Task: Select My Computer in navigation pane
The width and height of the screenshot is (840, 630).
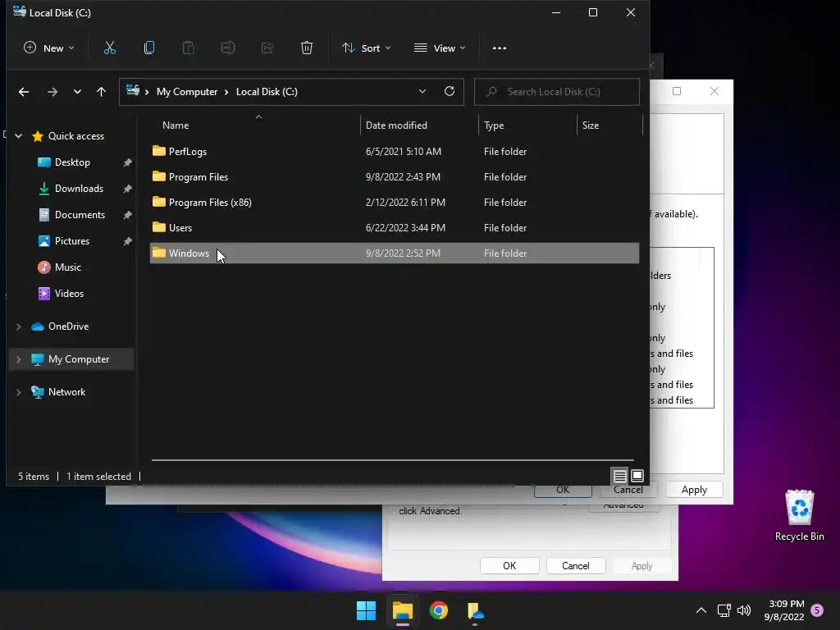Action: click(x=79, y=359)
